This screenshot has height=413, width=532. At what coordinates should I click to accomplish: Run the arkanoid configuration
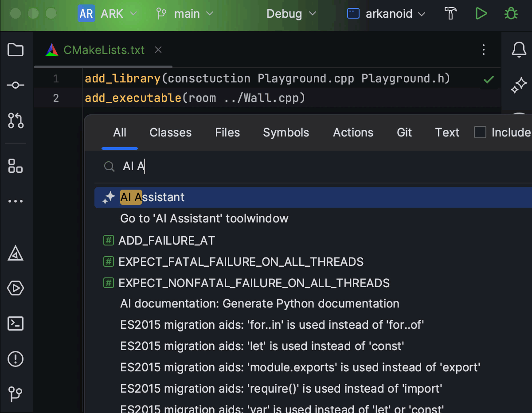(481, 14)
